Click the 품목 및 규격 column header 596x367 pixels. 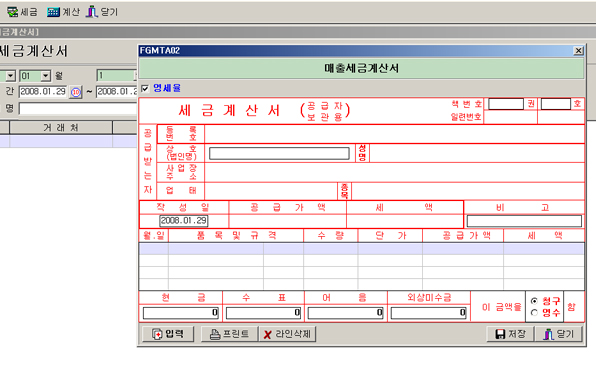pyautogui.click(x=236, y=236)
